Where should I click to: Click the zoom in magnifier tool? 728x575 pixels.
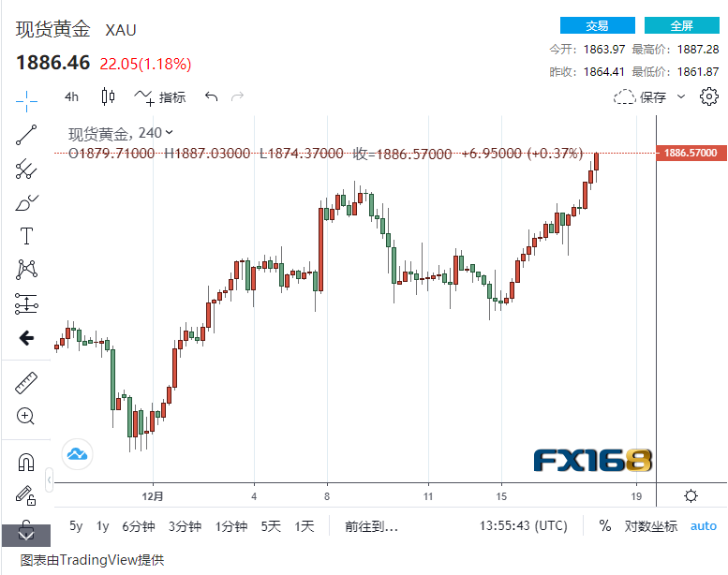(26, 416)
